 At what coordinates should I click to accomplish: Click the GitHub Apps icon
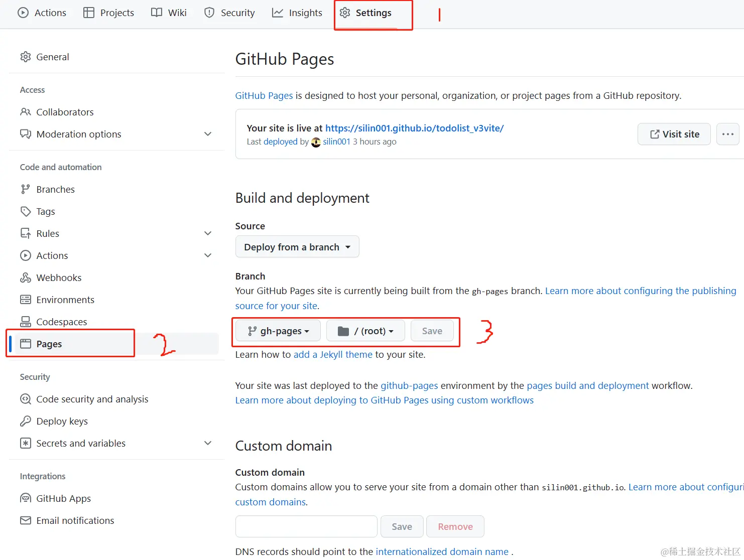tap(25, 498)
